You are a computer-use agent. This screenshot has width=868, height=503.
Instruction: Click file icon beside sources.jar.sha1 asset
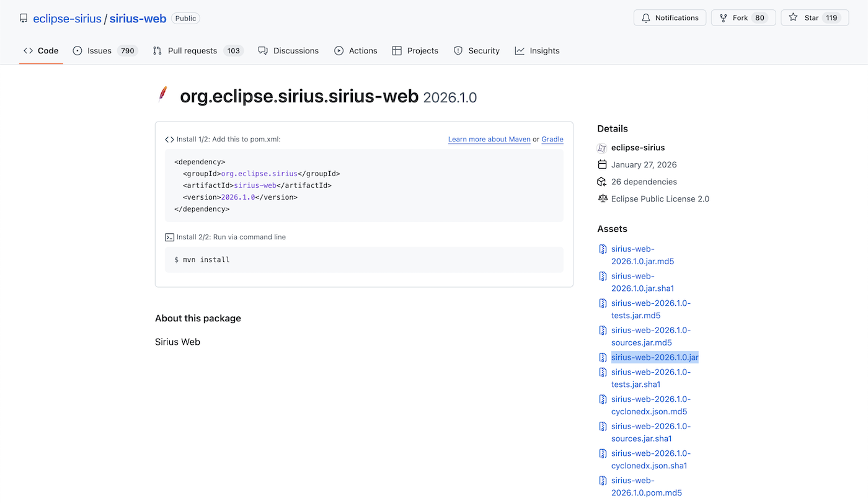coord(603,426)
